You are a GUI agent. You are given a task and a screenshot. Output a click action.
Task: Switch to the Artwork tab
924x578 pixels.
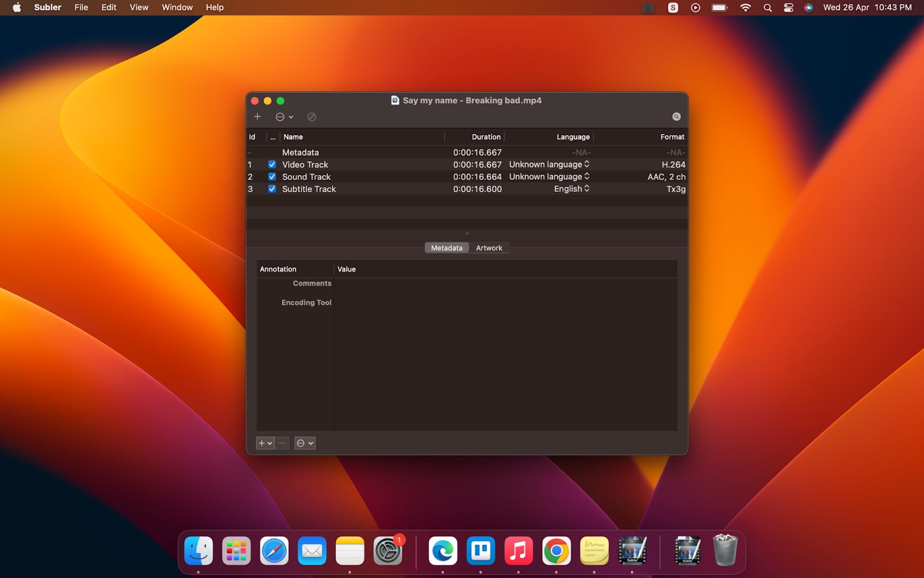coord(489,248)
